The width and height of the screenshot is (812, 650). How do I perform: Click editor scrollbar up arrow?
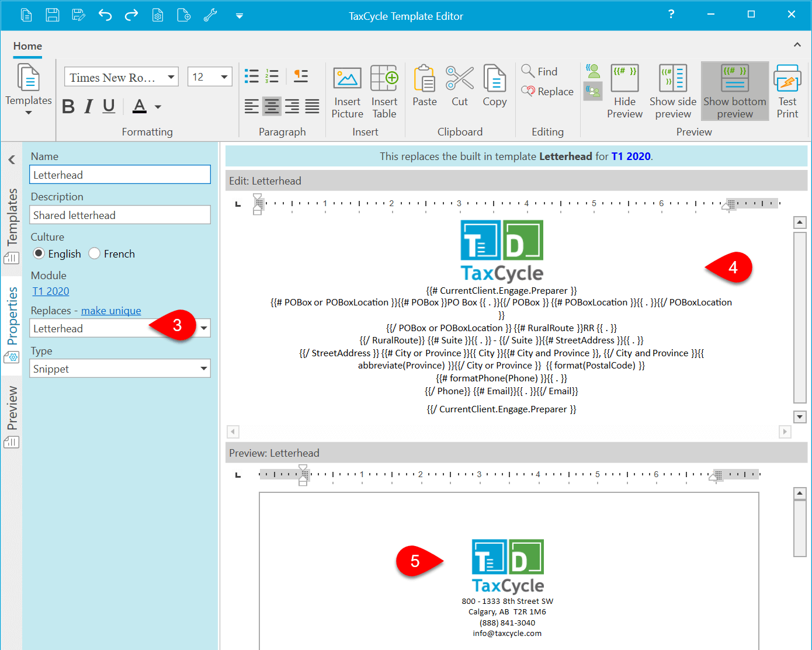click(800, 222)
